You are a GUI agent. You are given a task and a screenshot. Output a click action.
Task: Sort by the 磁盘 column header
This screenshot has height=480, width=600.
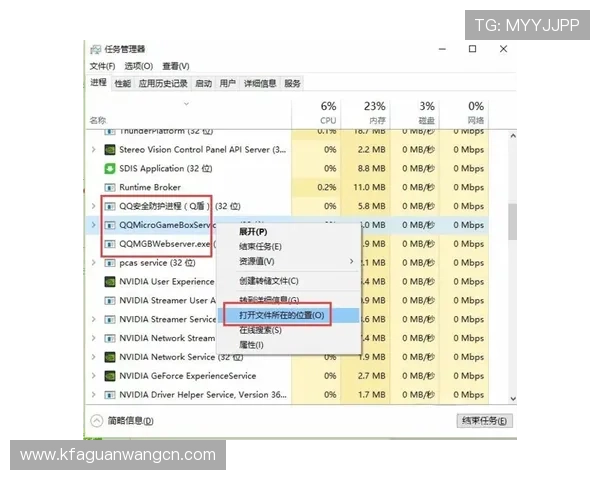(x=414, y=113)
